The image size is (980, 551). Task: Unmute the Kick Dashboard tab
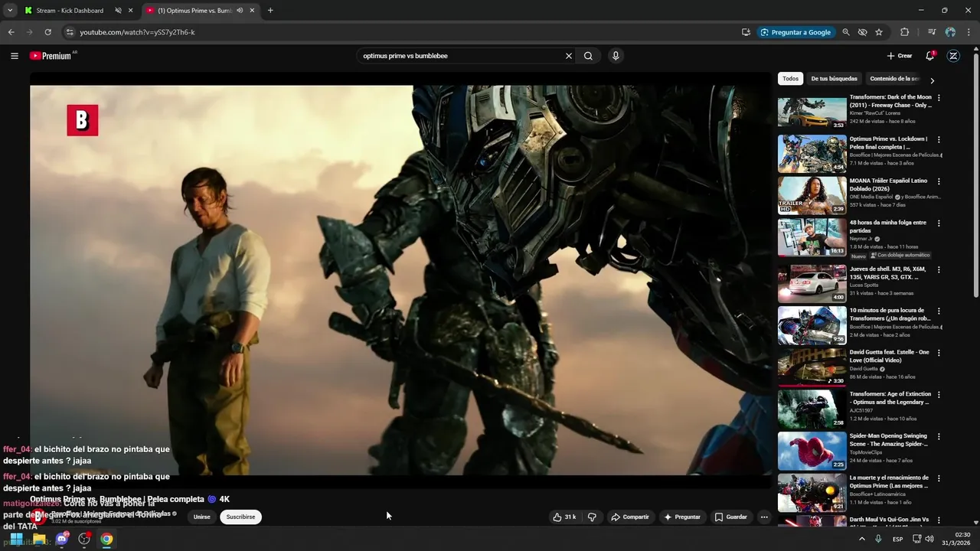point(119,11)
